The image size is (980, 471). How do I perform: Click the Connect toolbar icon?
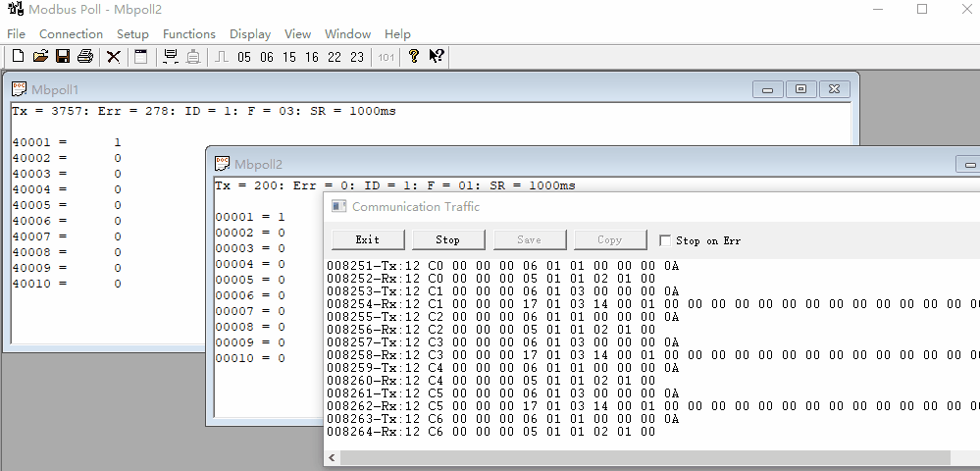[x=170, y=56]
